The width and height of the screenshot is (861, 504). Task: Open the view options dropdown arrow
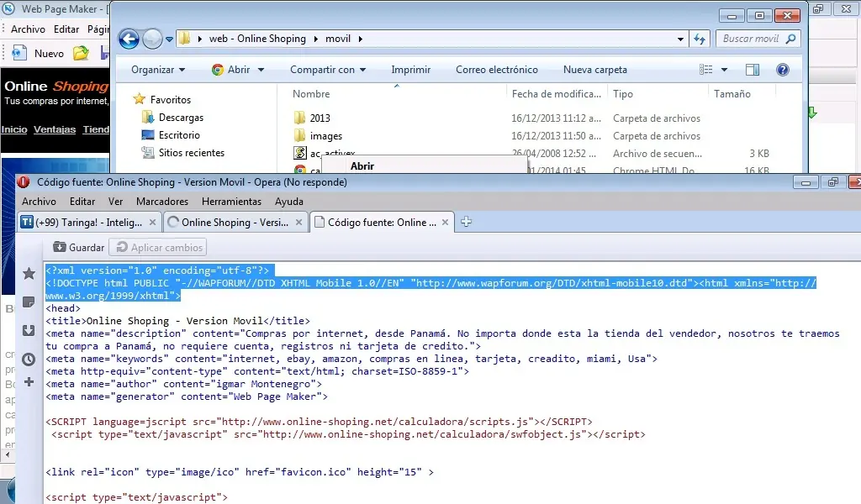pyautogui.click(x=724, y=70)
